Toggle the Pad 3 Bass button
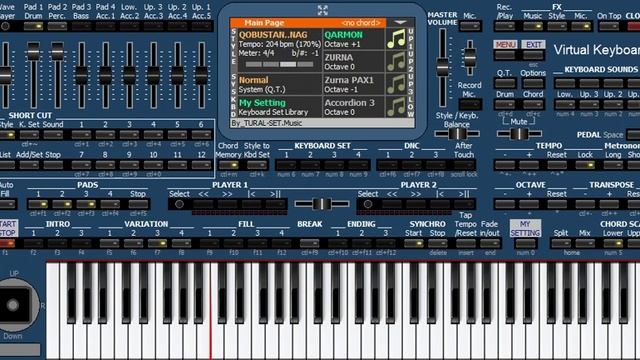 pos(81,26)
